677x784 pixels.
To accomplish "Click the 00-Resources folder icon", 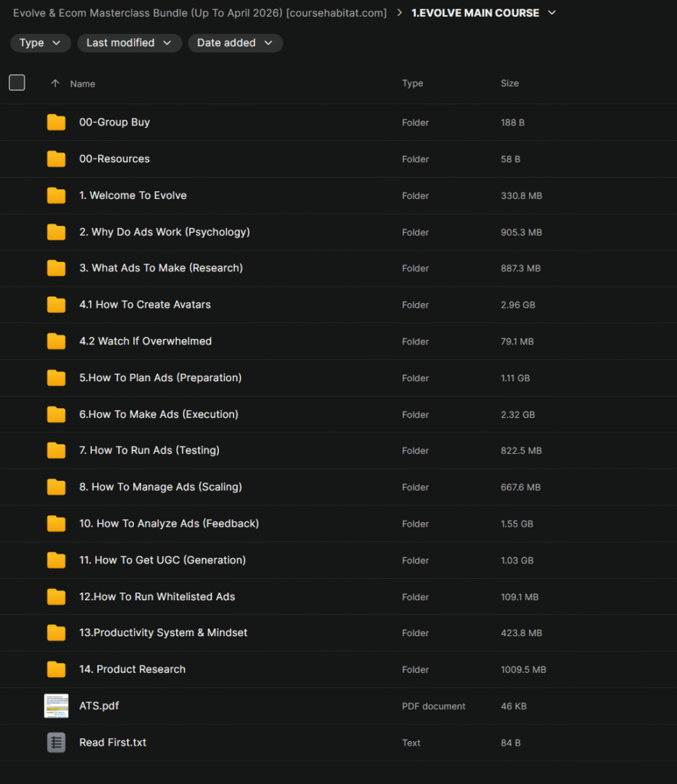I will coord(56,159).
